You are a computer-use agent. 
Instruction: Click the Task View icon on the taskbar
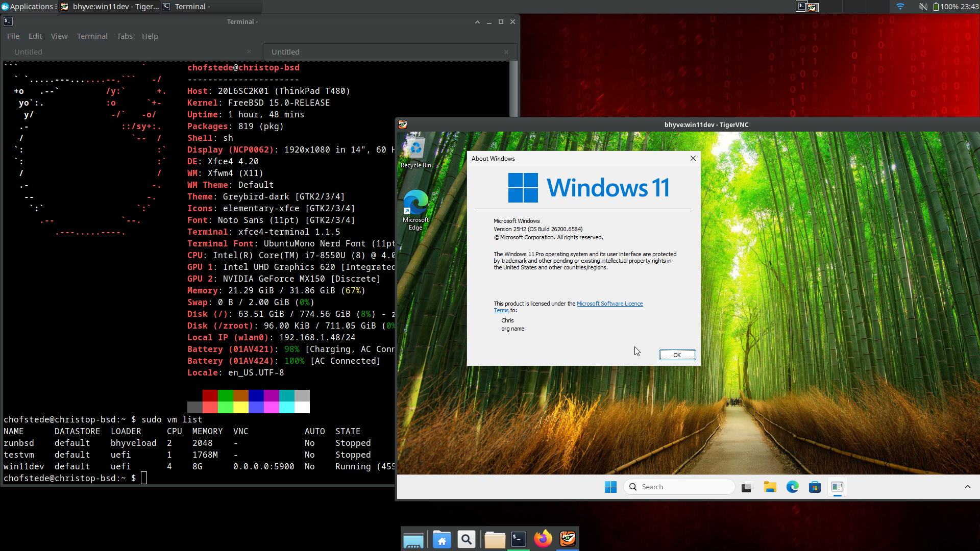click(x=747, y=487)
